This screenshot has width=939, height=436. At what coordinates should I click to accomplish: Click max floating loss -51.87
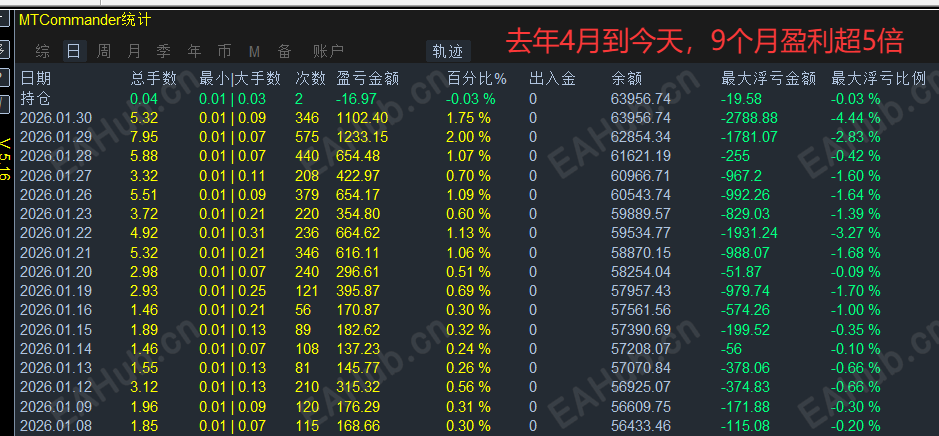pyautogui.click(x=741, y=272)
